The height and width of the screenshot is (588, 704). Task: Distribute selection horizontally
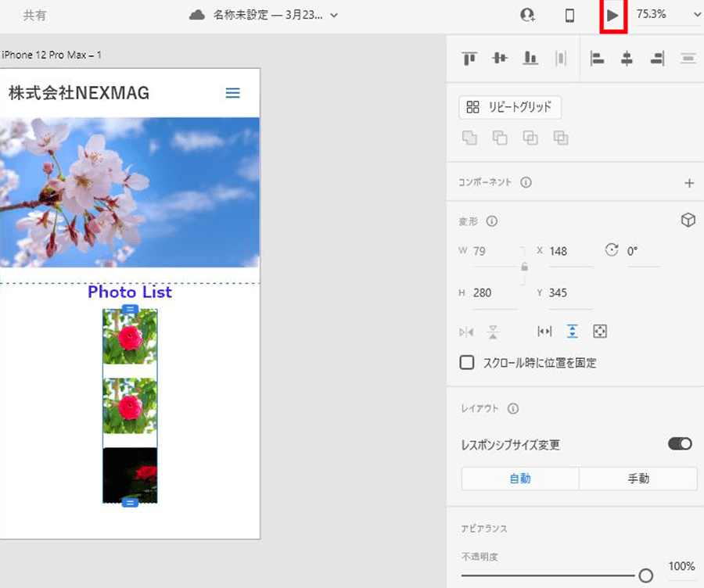tap(561, 59)
